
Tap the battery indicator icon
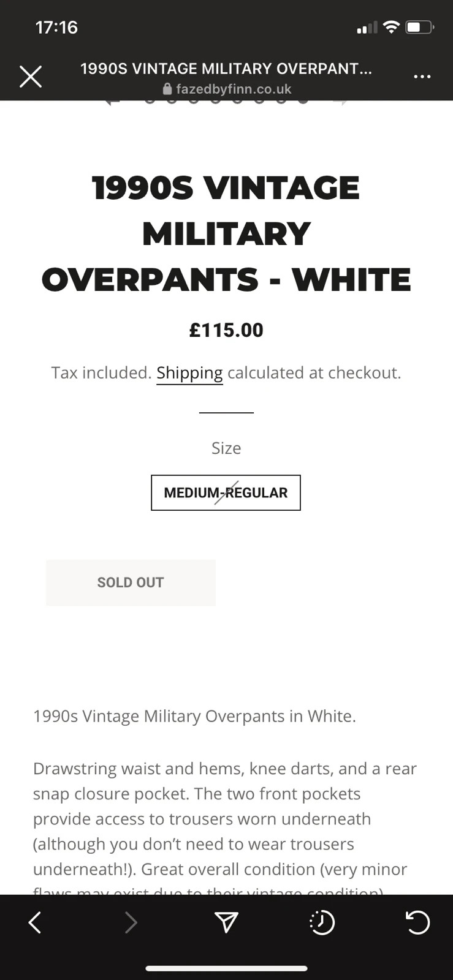click(x=420, y=27)
